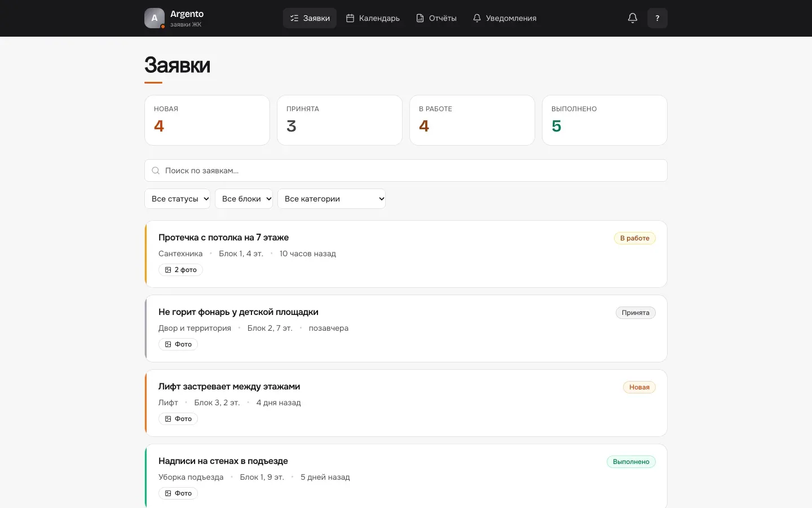
Task: Click the Сантехника category text
Action: click(180, 253)
